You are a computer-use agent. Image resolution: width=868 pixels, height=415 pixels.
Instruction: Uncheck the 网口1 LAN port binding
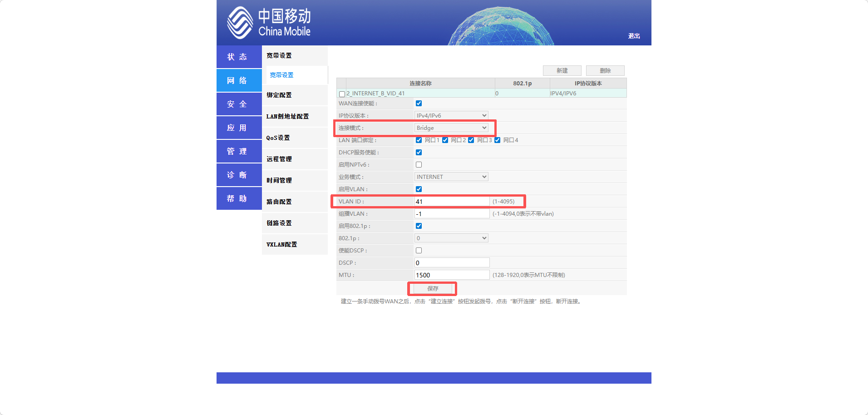(419, 140)
